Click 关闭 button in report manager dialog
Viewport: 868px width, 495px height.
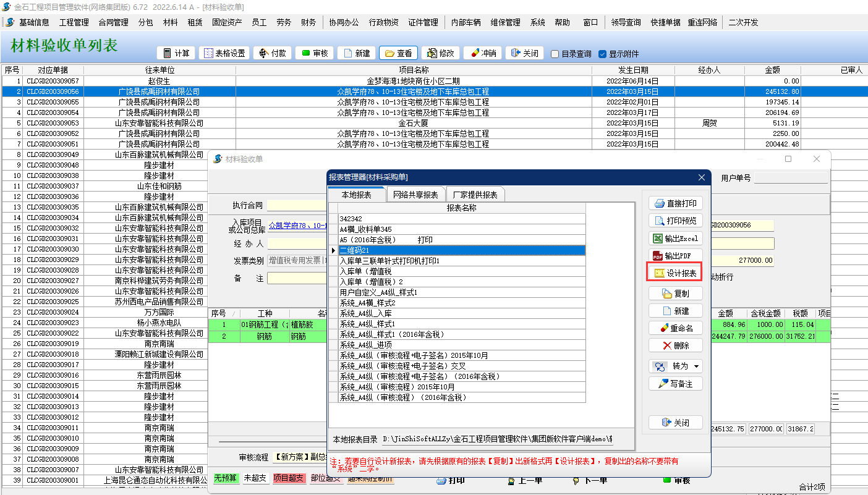(x=675, y=423)
